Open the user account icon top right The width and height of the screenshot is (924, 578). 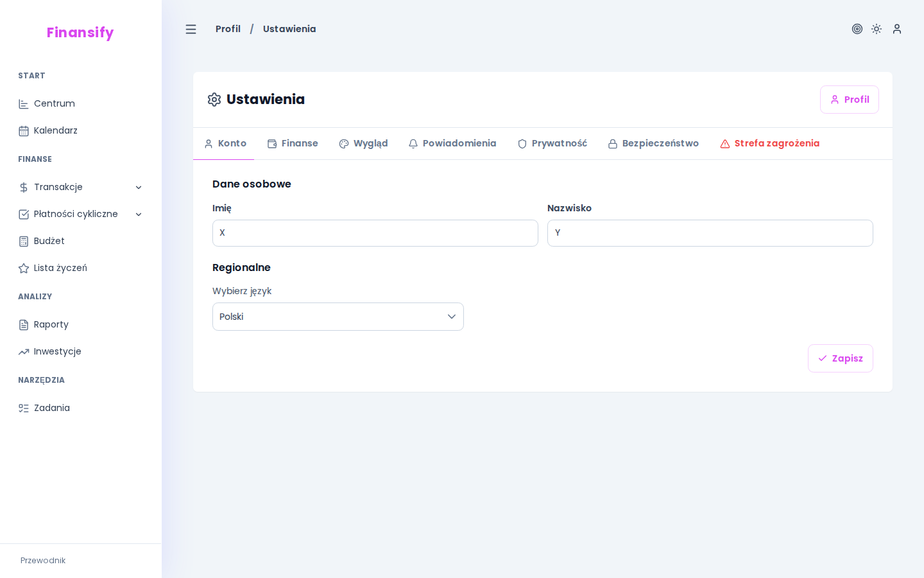click(897, 29)
